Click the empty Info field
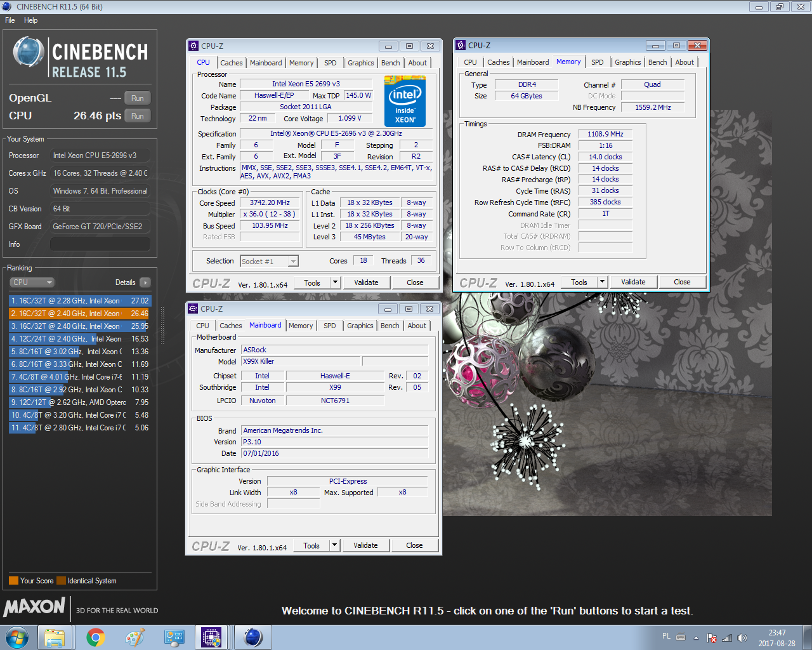The image size is (812, 650). (x=100, y=244)
